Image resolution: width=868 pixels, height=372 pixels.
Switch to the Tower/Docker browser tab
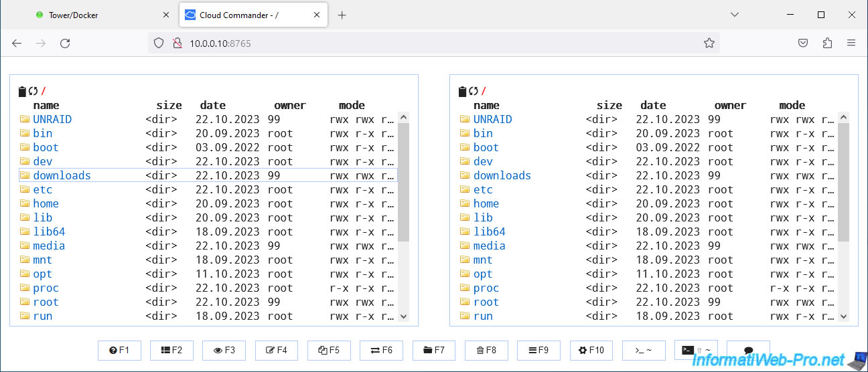(74, 15)
